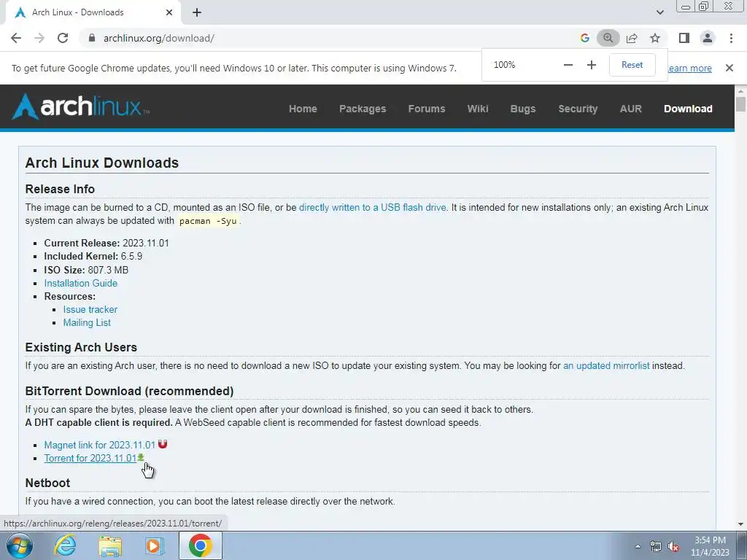Select the Download nav item

tap(688, 109)
